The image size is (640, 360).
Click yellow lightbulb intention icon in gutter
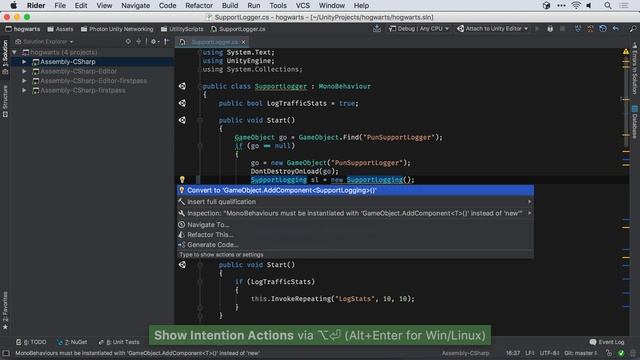click(182, 180)
